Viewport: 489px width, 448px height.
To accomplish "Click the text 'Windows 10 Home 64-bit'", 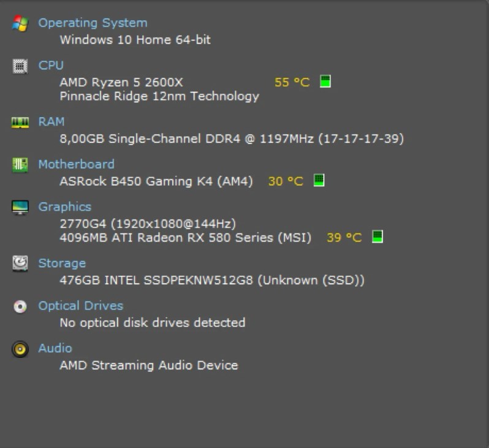I will pos(135,40).
